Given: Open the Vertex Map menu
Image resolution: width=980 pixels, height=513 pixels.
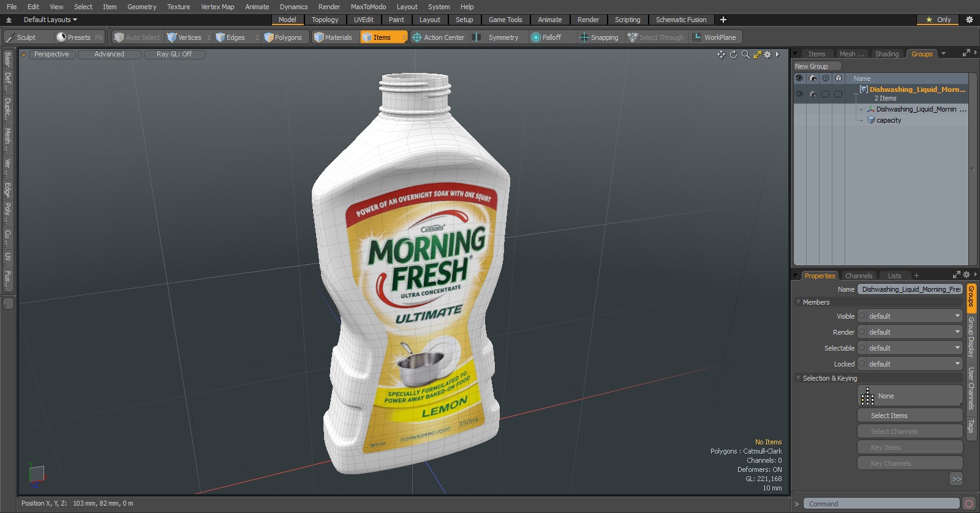Looking at the screenshot, I should point(217,7).
